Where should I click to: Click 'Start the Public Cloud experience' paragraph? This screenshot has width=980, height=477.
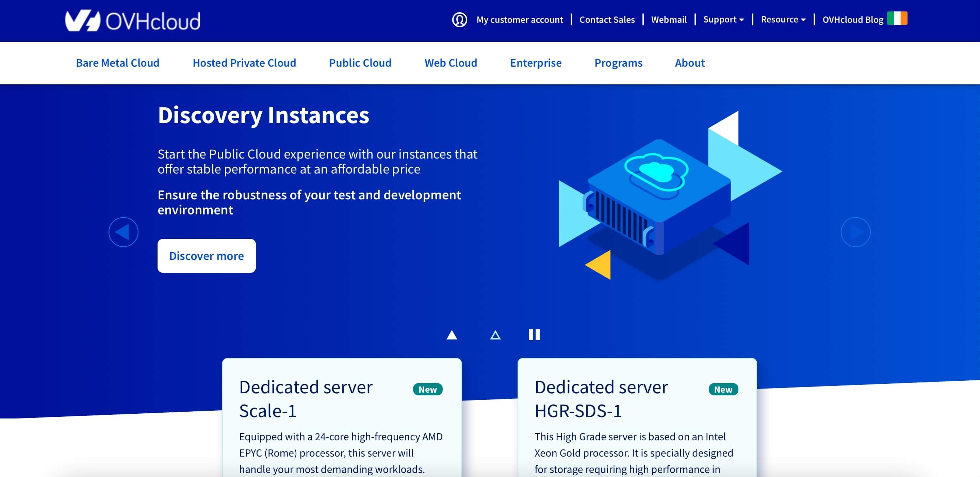(x=317, y=161)
